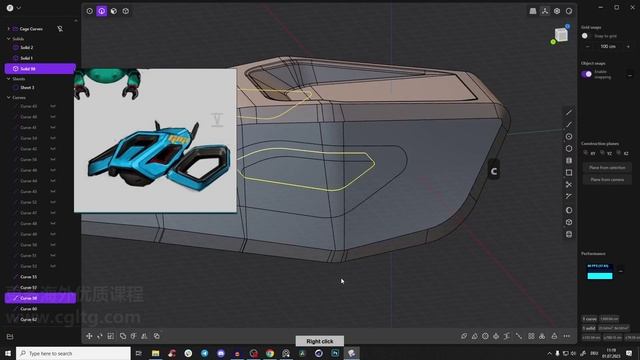This screenshot has width=640, height=360.
Task: Select the Trim scissors tool
Action: (x=569, y=184)
